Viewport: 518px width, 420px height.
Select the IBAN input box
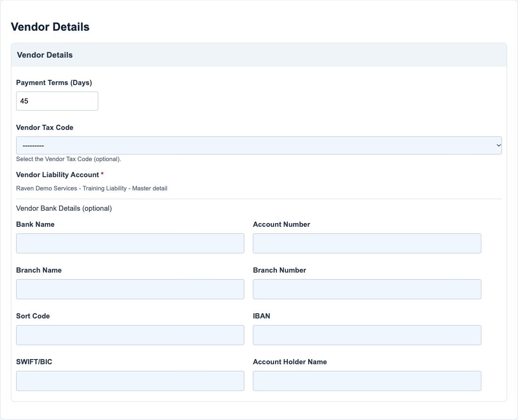[x=367, y=335]
